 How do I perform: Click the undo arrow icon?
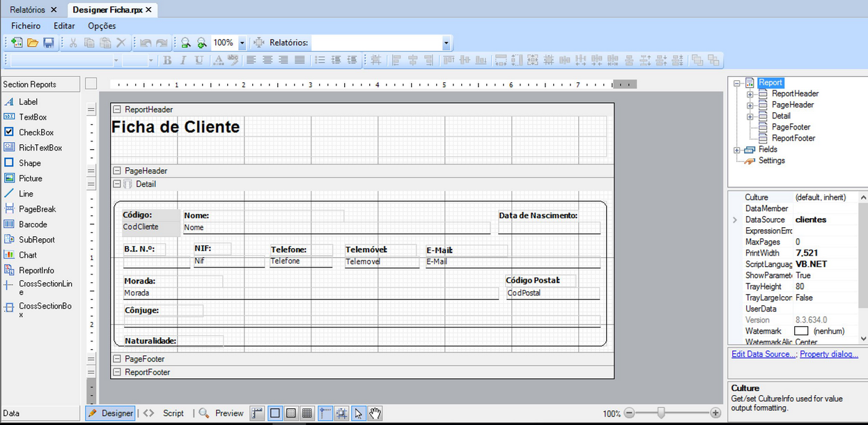pyautogui.click(x=145, y=43)
